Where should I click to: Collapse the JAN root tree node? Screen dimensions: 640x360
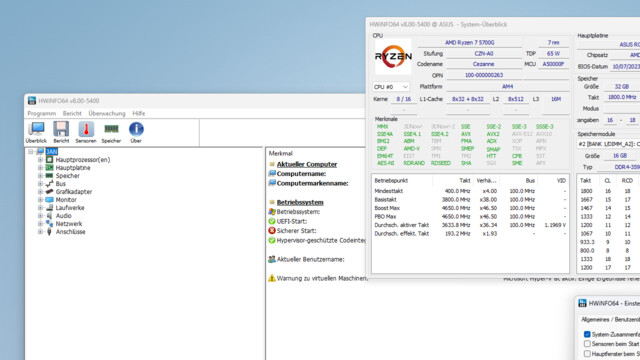tap(31, 152)
